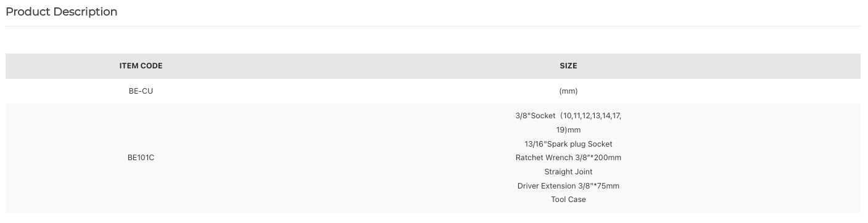Click the Product Description heading
Image resolution: width=868 pixels, height=223 pixels.
(61, 12)
